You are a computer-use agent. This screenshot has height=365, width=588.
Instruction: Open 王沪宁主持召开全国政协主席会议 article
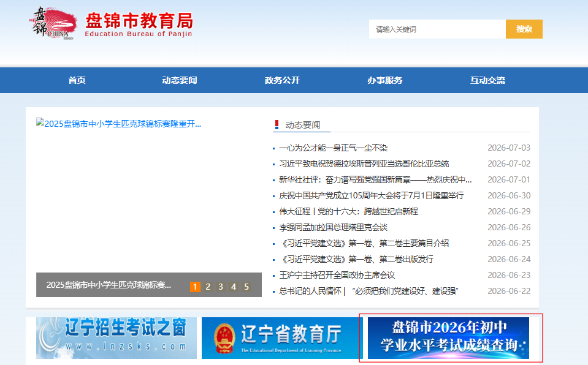[x=337, y=276]
